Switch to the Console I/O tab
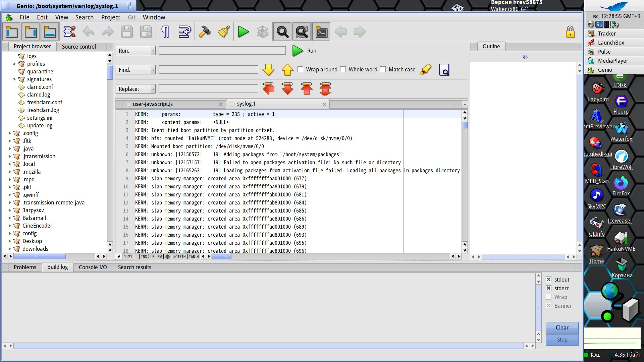Screen dimensions: 644x362 [93, 267]
